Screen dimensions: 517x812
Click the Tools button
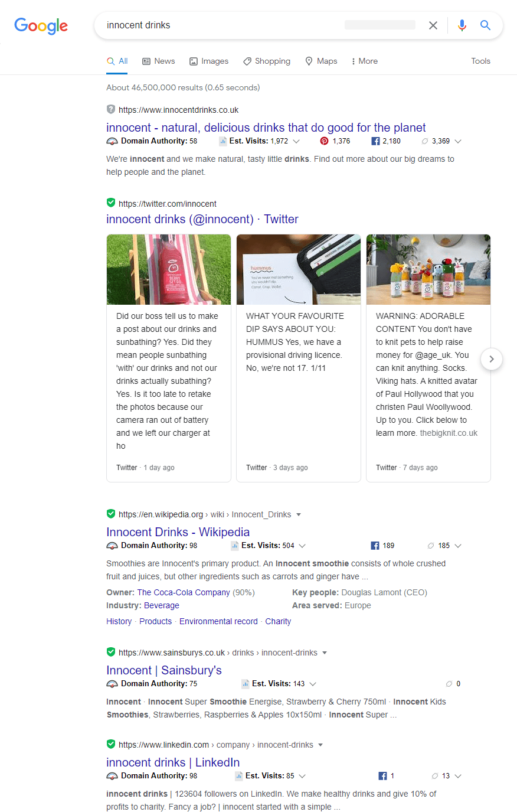(480, 61)
